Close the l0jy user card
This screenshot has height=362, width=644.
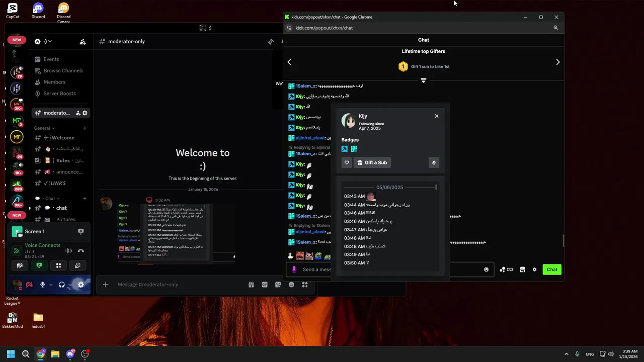click(437, 116)
